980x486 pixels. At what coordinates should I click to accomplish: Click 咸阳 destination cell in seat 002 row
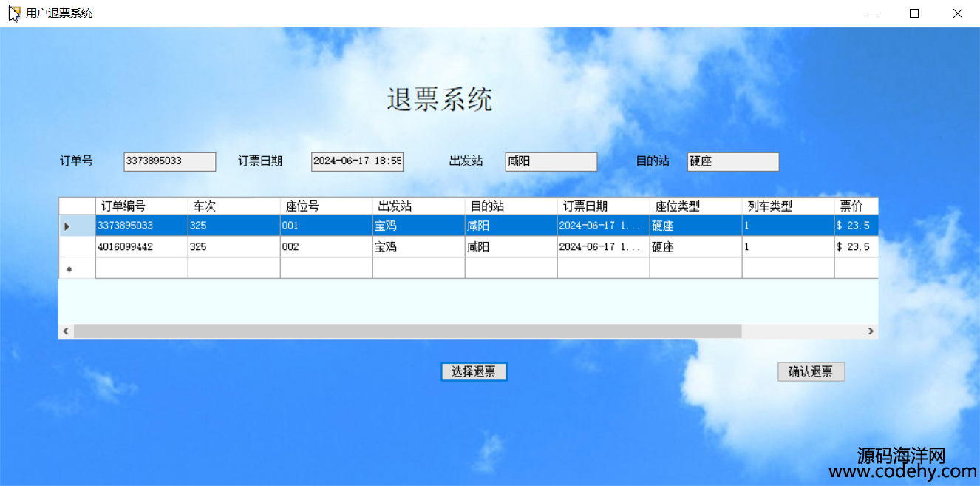[x=511, y=247]
